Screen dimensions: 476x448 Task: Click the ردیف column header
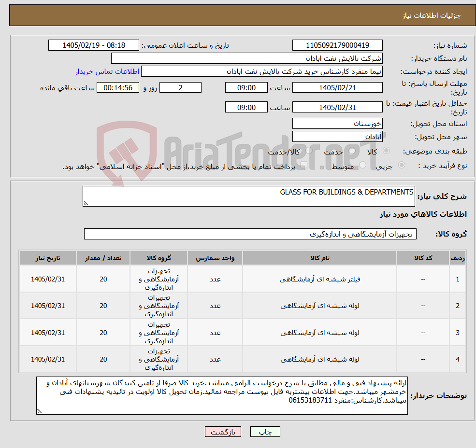coord(458,258)
